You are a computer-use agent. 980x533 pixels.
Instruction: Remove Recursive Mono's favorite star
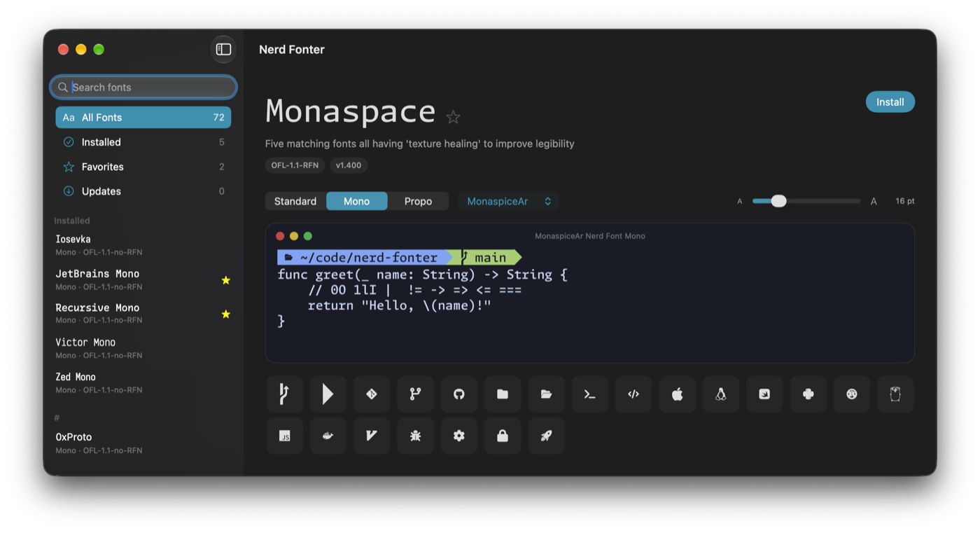225,314
